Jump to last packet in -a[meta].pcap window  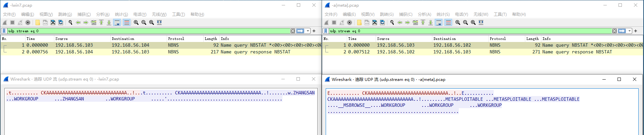431,22
